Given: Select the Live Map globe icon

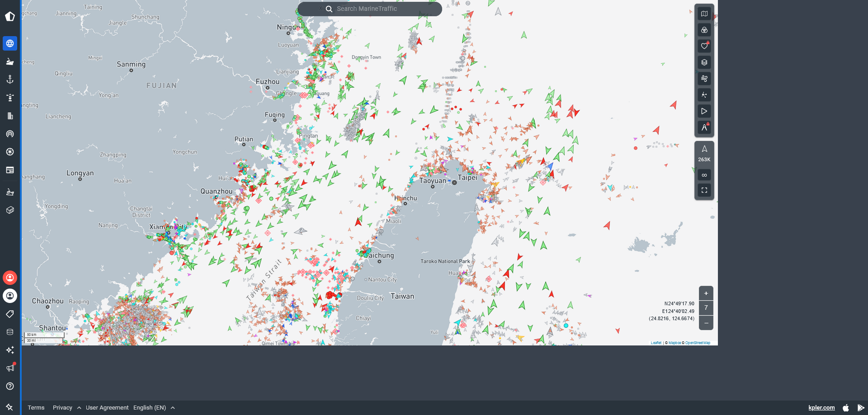Looking at the screenshot, I should (x=10, y=43).
